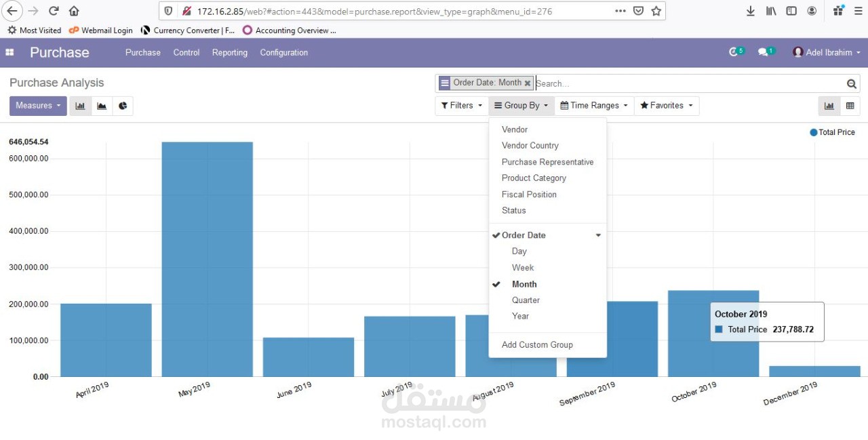
Task: Click the search magnifier icon
Action: click(851, 83)
